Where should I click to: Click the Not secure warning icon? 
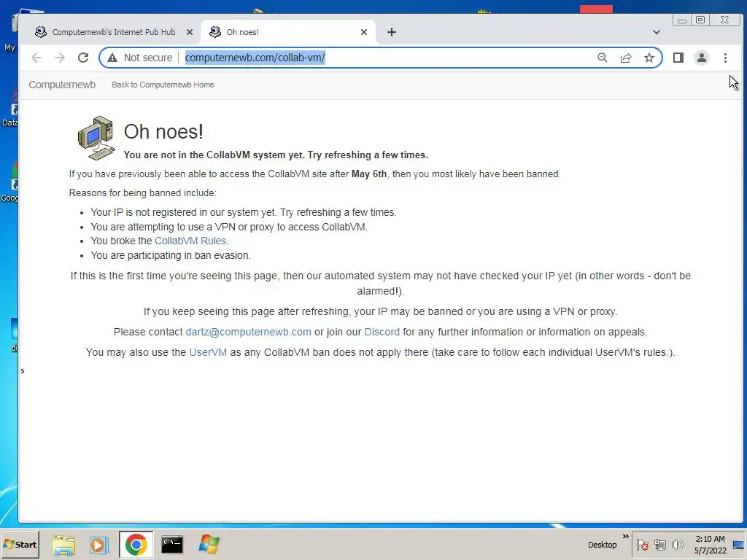112,58
